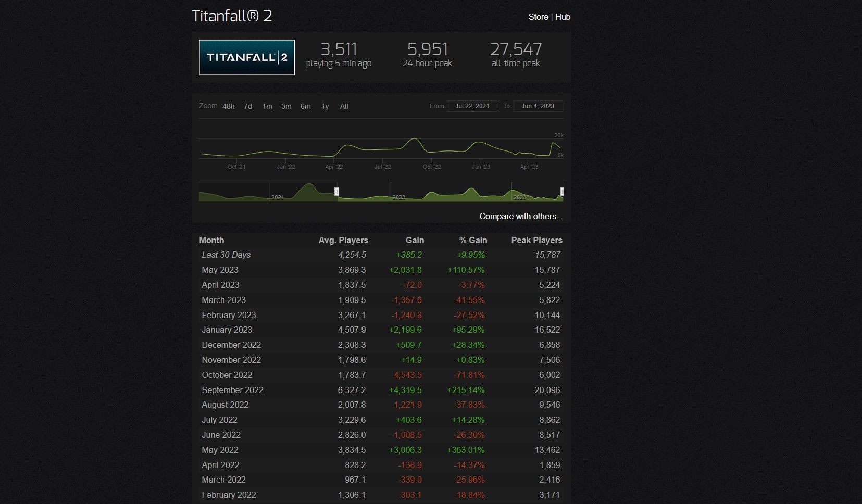862x504 pixels.
Task: Sort table by Avg. Players
Action: 343,240
